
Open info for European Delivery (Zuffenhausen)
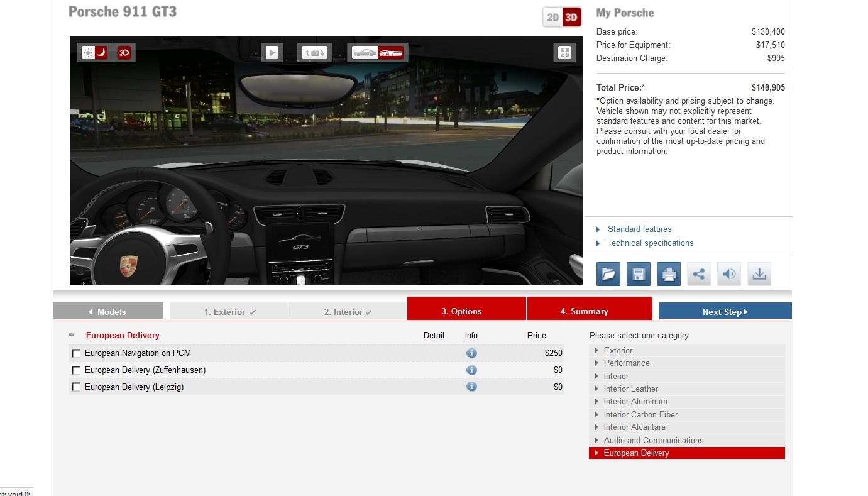(471, 370)
